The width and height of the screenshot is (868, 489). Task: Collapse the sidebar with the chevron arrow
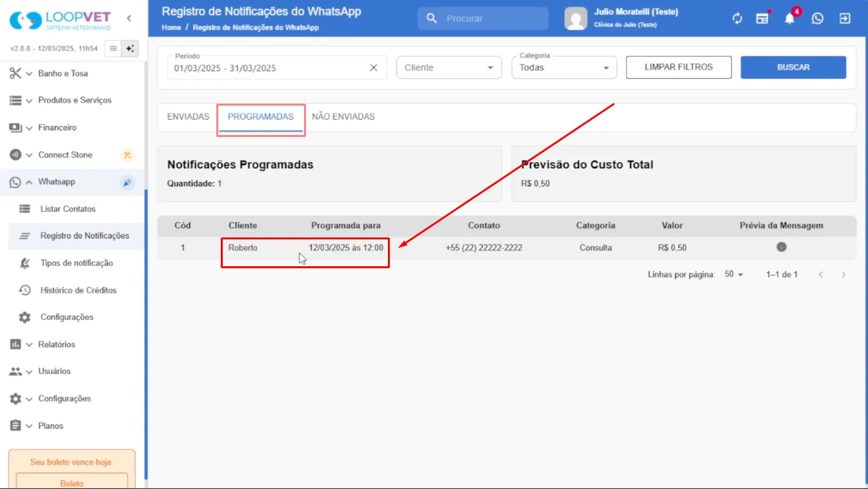pos(129,19)
